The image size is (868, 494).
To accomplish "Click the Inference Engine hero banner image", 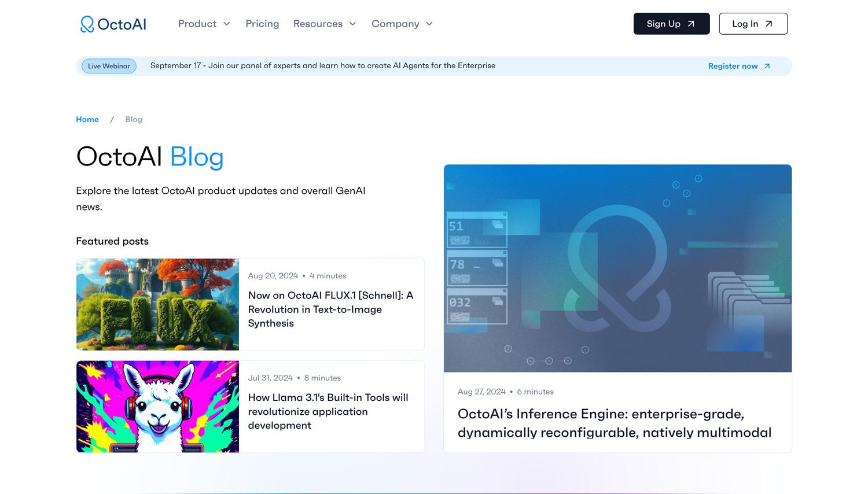I will tap(617, 268).
